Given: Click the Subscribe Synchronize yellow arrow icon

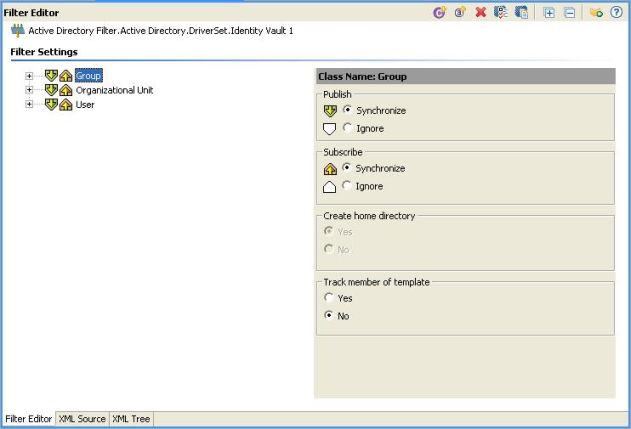Looking at the screenshot, I should click(330, 169).
